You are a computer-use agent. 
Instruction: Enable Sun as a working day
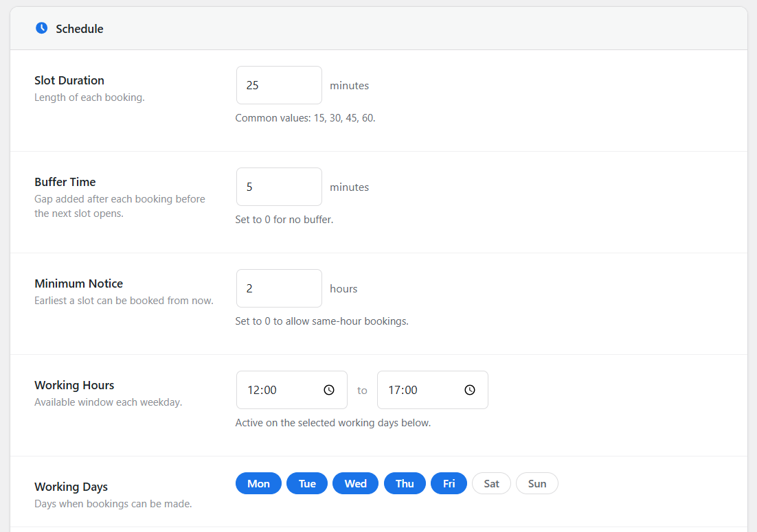click(537, 483)
